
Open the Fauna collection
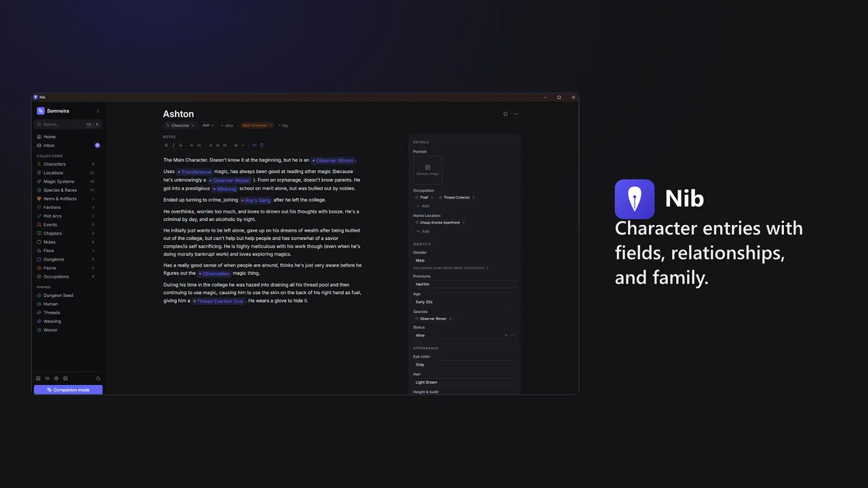tap(68, 268)
